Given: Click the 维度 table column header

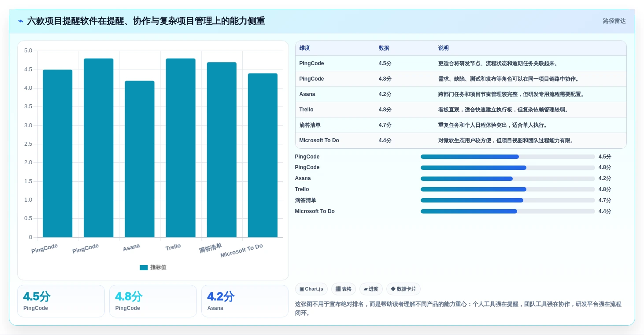Looking at the screenshot, I should coord(305,48).
